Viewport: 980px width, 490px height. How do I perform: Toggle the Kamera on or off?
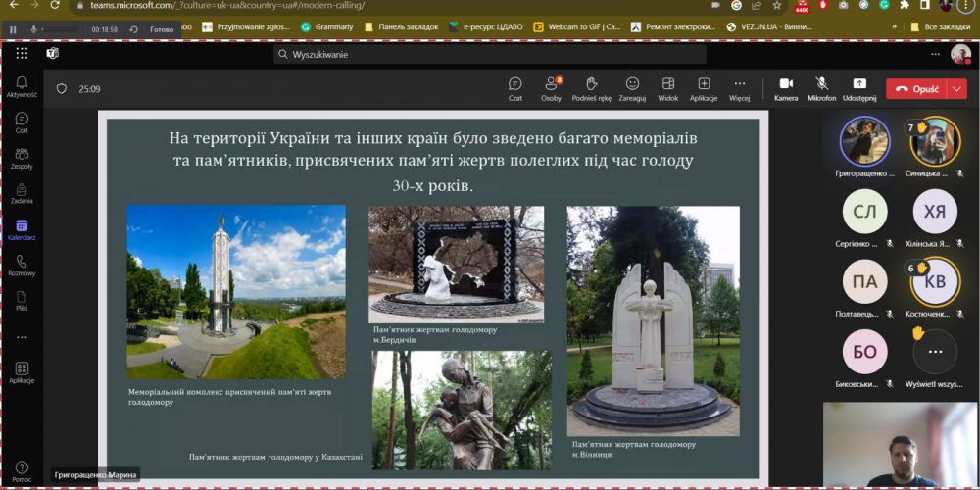(786, 88)
